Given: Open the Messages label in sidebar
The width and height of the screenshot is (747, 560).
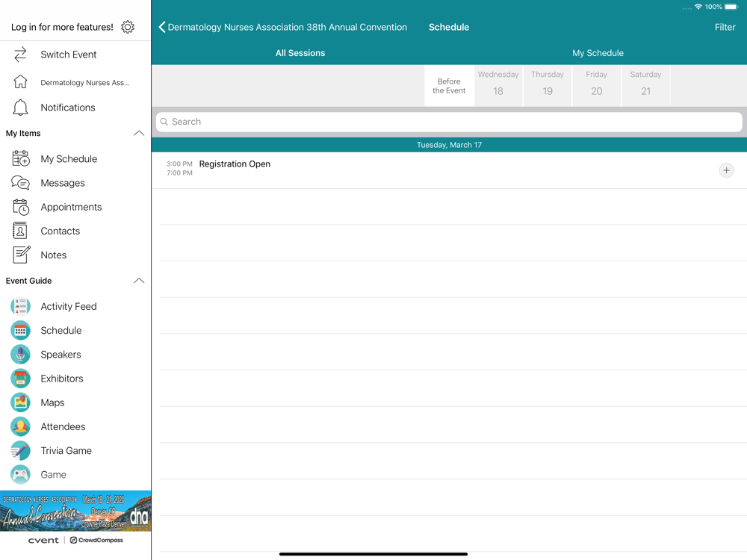Looking at the screenshot, I should pyautogui.click(x=63, y=183).
